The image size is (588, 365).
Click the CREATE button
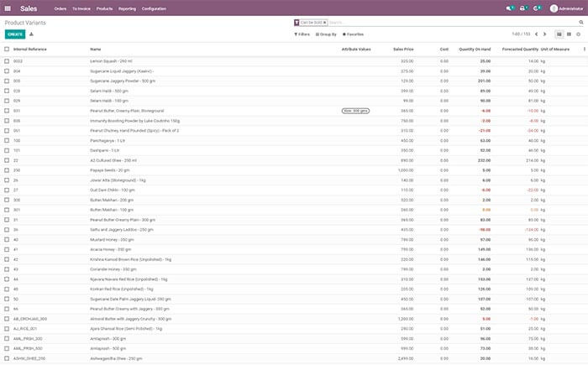click(15, 34)
